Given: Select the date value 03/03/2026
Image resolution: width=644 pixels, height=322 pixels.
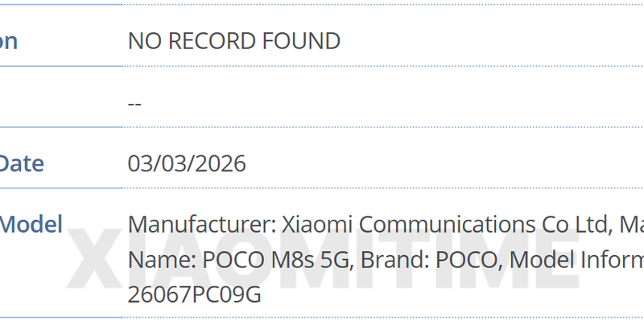Looking at the screenshot, I should point(187,164).
